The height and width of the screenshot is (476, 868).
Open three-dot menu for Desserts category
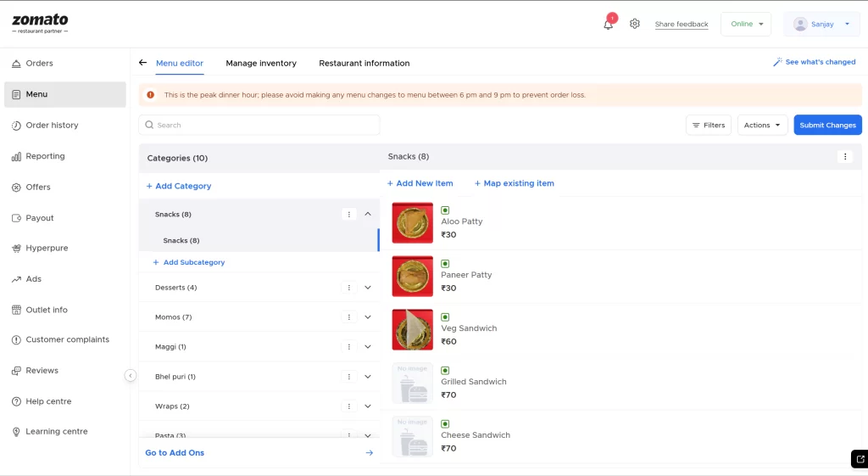click(349, 288)
